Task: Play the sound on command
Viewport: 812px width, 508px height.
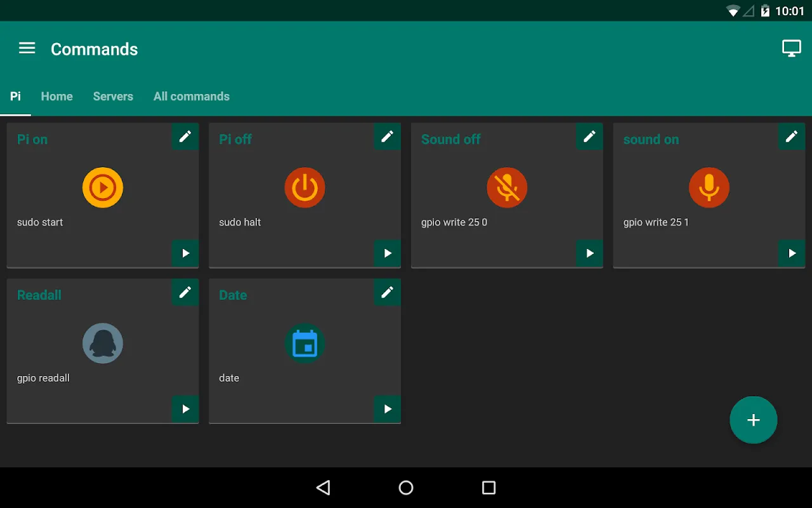Action: click(x=791, y=253)
